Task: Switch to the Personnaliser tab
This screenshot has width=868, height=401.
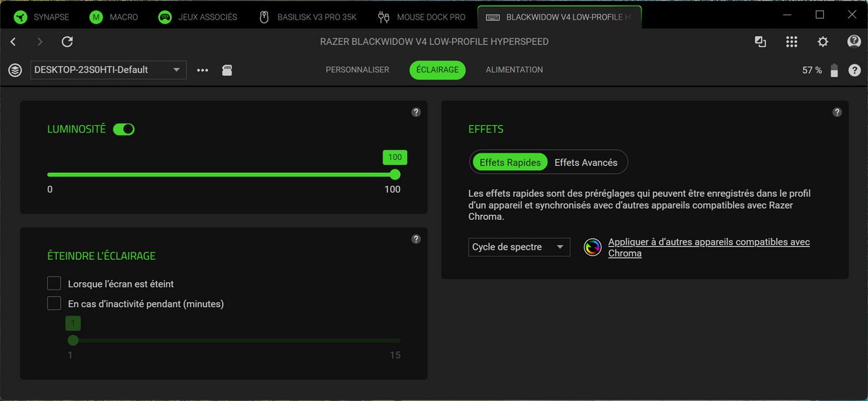Action: pos(357,70)
